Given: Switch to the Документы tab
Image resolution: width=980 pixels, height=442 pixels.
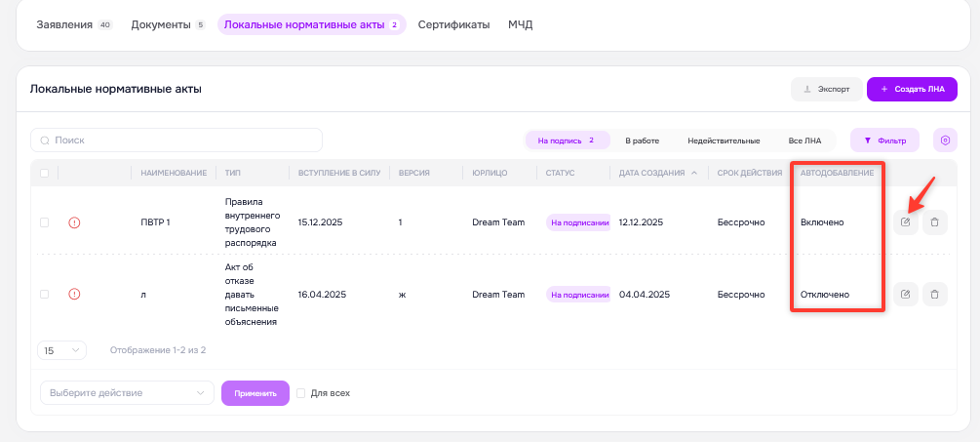Looking at the screenshot, I should 168,25.
